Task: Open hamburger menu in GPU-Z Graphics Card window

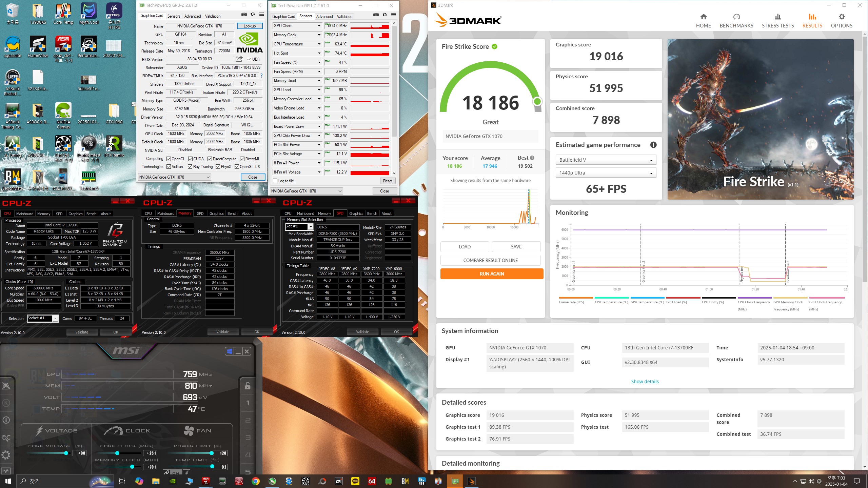Action: click(x=261, y=15)
